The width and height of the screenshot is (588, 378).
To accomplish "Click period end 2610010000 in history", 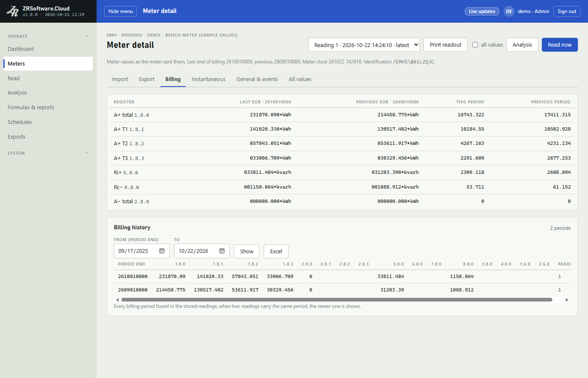I will (133, 276).
